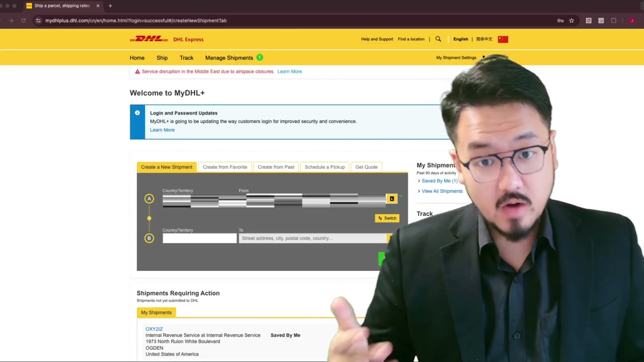
Task: Open shipment OXY2IZ
Action: (154, 329)
